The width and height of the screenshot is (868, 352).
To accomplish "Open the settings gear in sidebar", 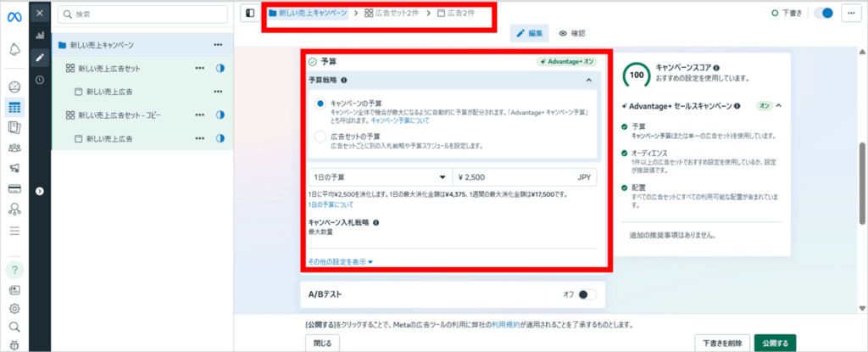I will [14, 308].
